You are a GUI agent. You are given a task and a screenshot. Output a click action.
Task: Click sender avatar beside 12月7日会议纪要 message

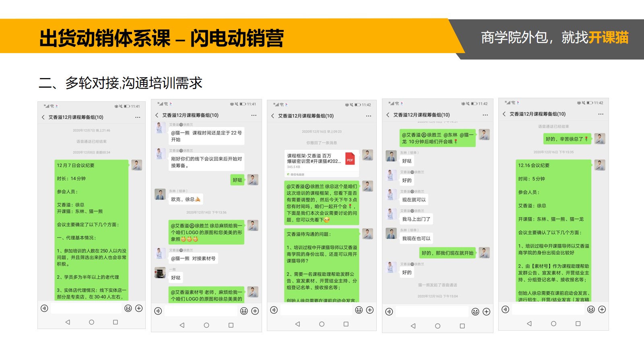(x=137, y=165)
